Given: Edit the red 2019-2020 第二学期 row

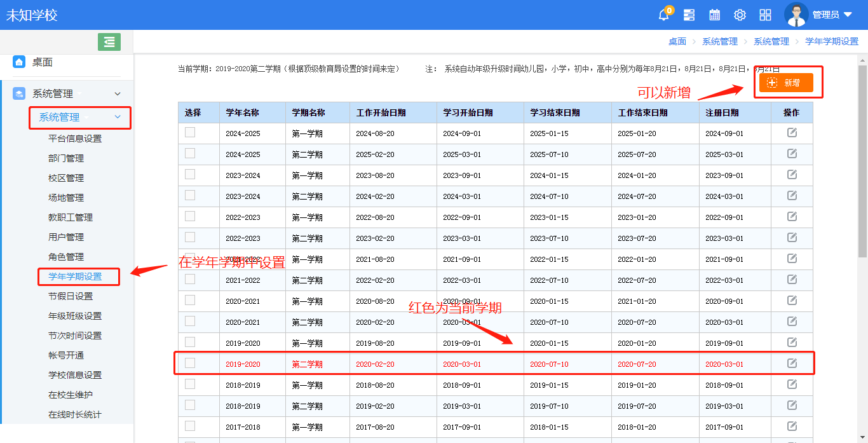Looking at the screenshot, I should pyautogui.click(x=792, y=363).
